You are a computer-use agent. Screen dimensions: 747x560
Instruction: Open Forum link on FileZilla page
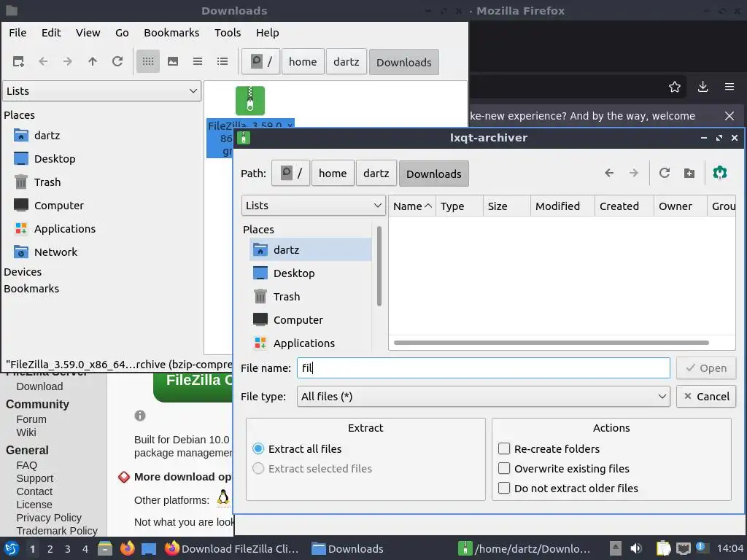31,419
